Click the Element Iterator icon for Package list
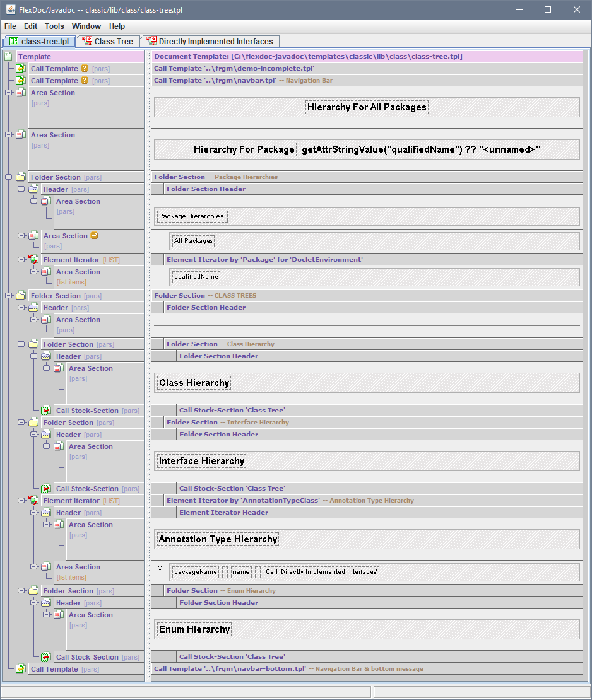 (33, 260)
